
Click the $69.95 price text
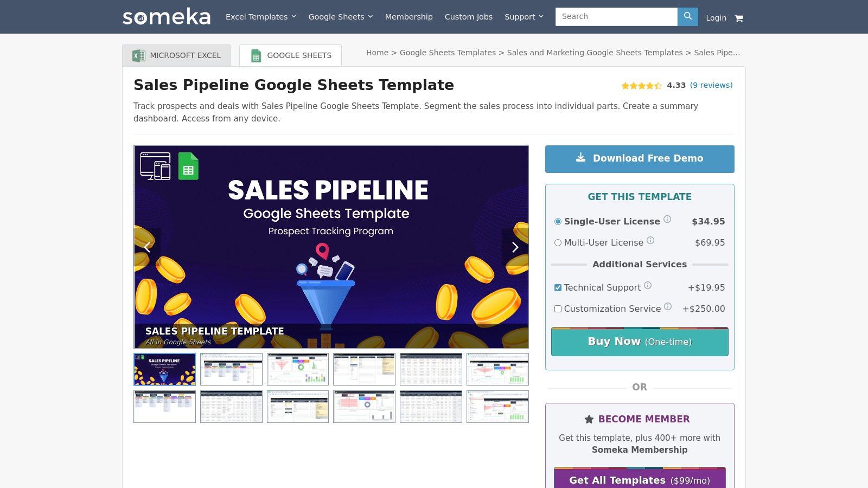[x=710, y=242]
